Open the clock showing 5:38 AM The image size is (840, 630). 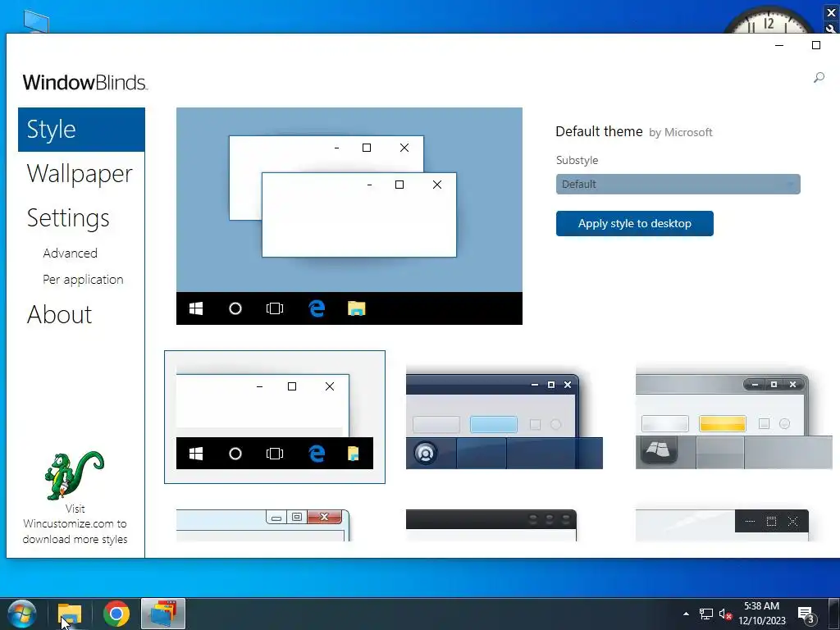tap(762, 614)
